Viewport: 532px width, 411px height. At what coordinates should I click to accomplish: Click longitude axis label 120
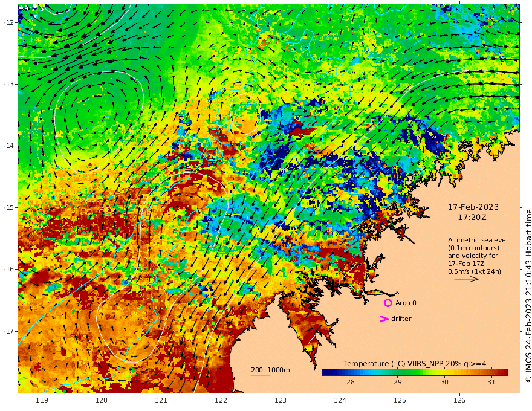point(102,400)
